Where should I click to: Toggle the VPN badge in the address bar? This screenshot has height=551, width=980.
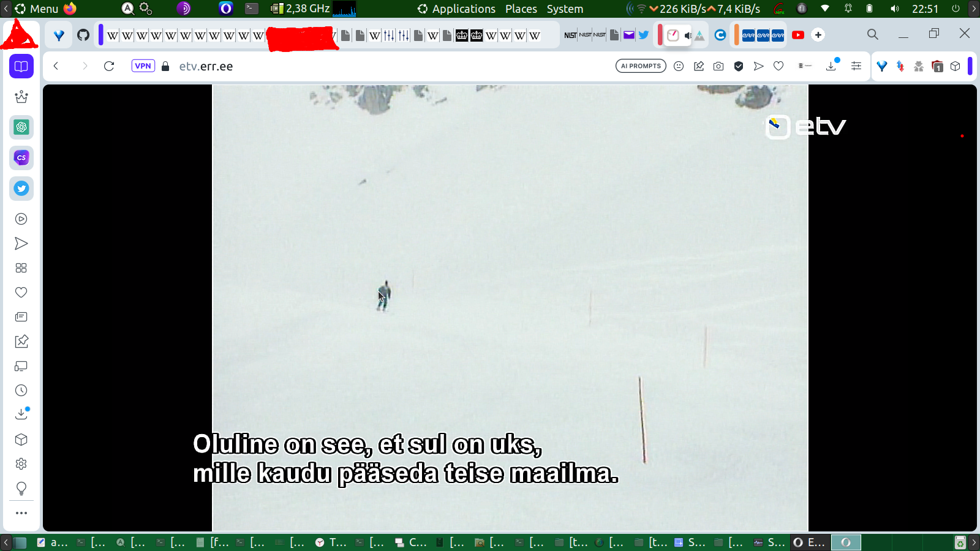tap(143, 66)
